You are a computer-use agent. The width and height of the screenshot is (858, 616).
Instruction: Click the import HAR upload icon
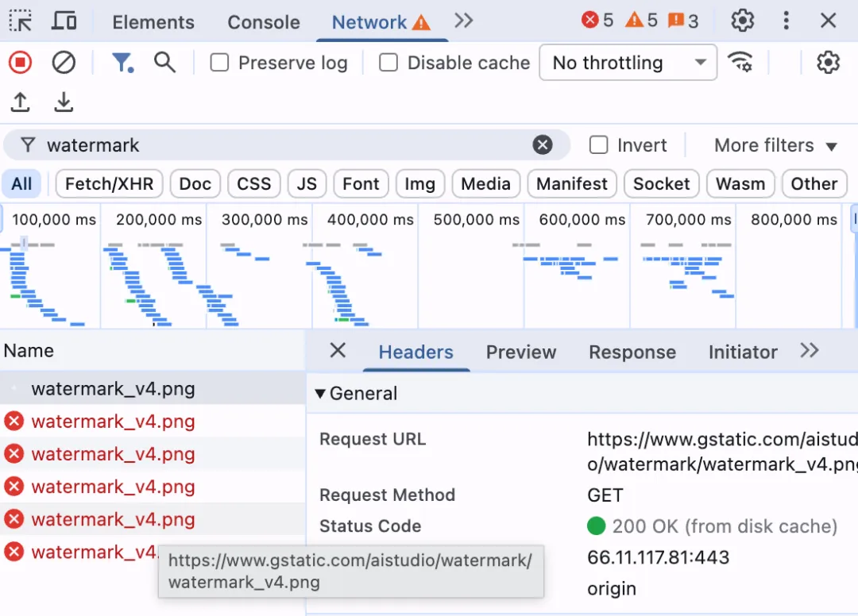pyautogui.click(x=21, y=102)
